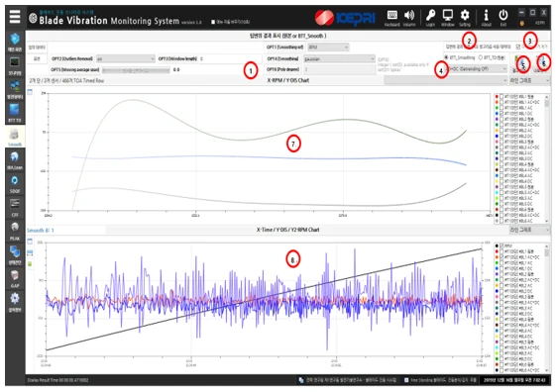The width and height of the screenshot is (556, 392).
Task: Open Setting gear in title bar
Action: (465, 18)
